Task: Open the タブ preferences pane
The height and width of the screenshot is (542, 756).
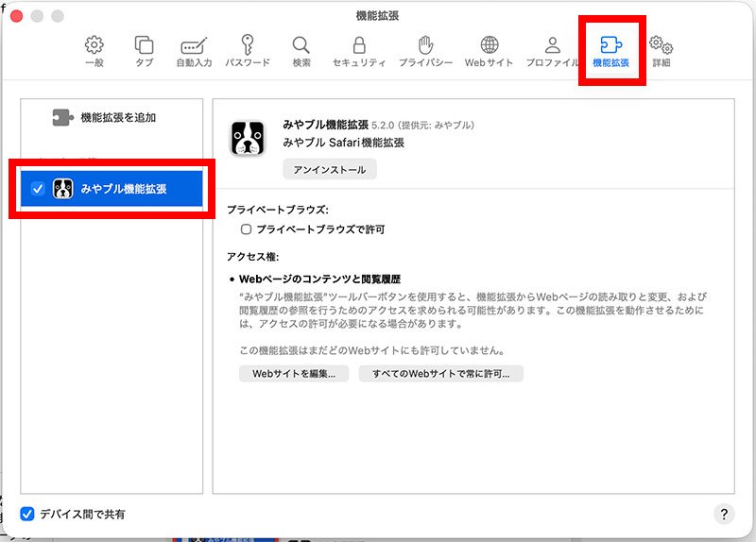Action: click(144, 51)
